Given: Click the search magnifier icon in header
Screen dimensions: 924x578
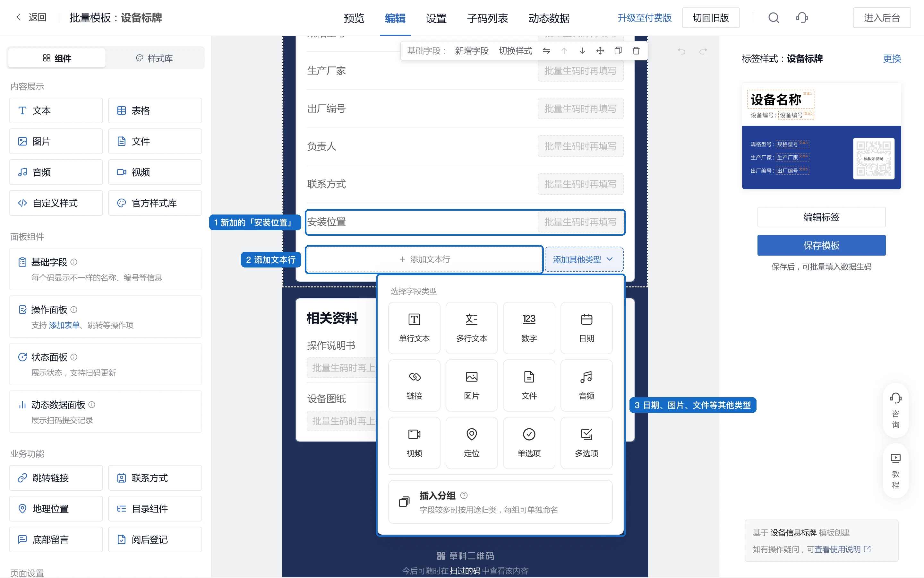Looking at the screenshot, I should click(774, 18).
